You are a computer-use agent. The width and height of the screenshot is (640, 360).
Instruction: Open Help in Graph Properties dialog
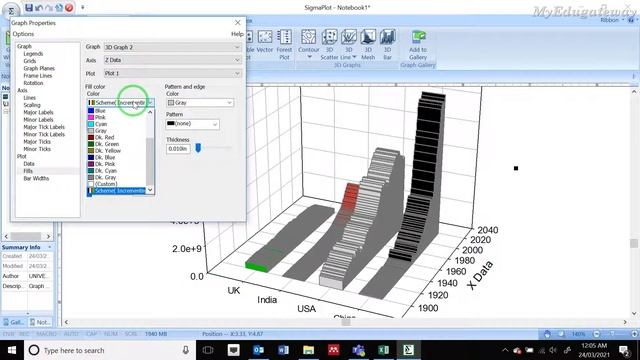[237, 34]
